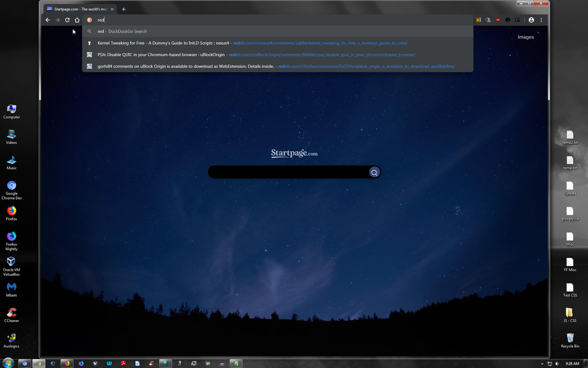588x368 pixels.
Task: Open the 'gorhill4 comments on uBlock Origin' suggestion
Action: click(x=277, y=66)
